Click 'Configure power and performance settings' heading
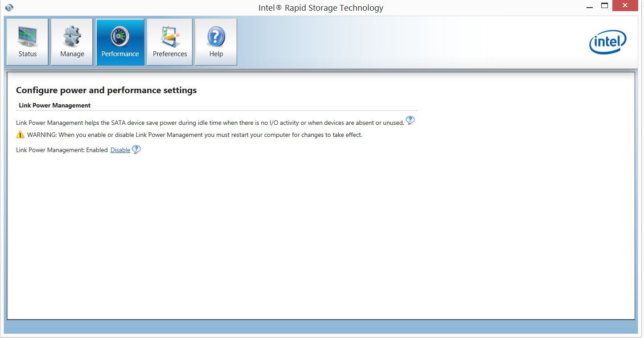The width and height of the screenshot is (644, 338). pos(106,91)
